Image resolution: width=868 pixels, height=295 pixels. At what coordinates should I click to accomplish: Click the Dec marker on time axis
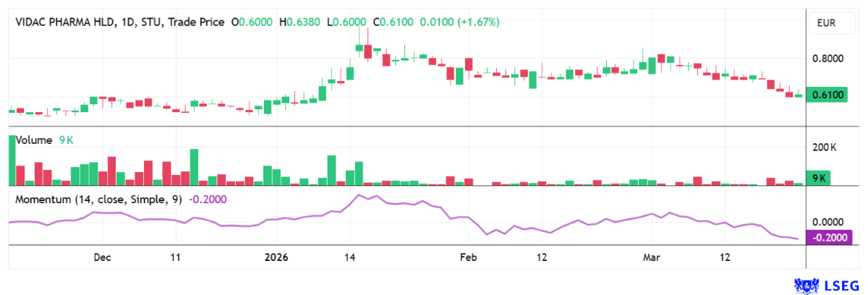(x=102, y=257)
